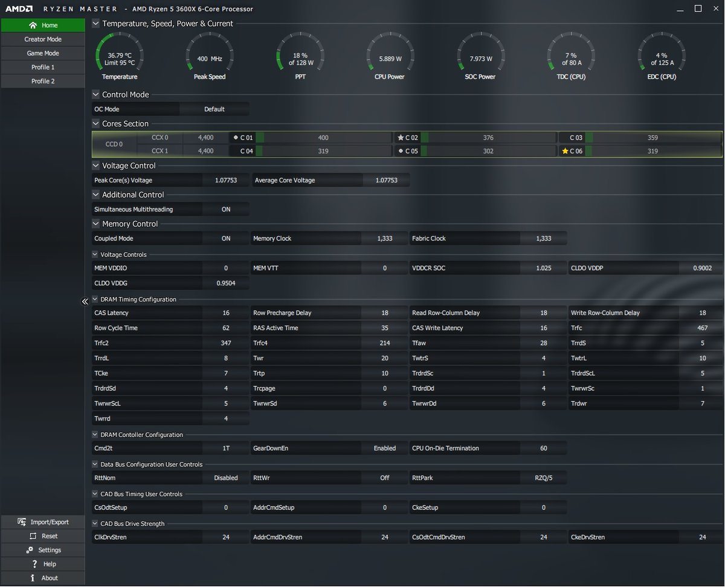Screen dimensions: 725x588
Task: Click RttWr Off value
Action: (385, 478)
